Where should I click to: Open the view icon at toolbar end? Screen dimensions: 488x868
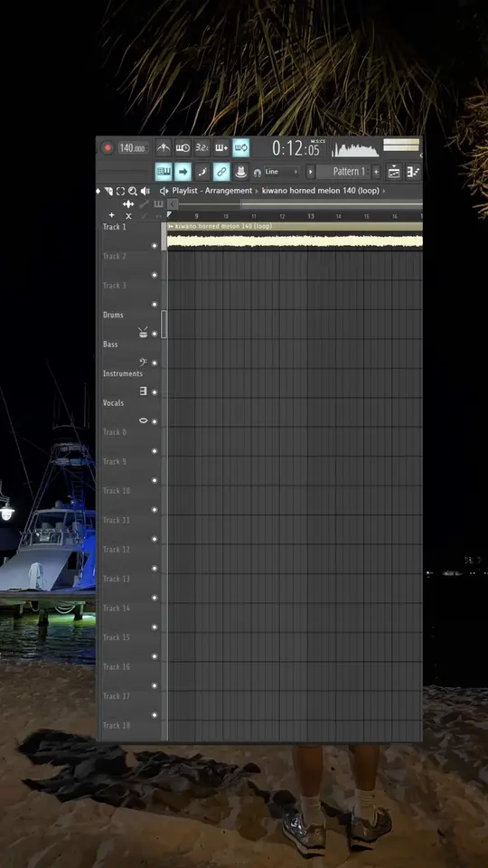click(x=413, y=172)
